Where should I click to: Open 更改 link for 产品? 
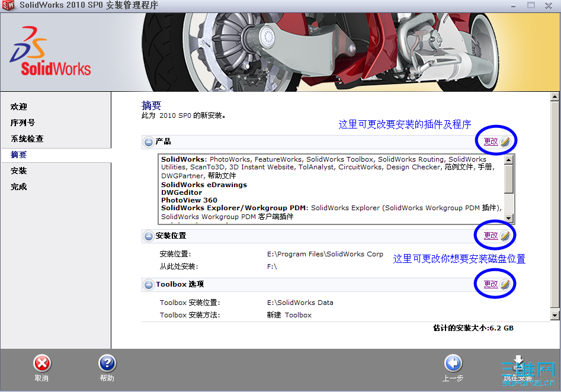(491, 142)
